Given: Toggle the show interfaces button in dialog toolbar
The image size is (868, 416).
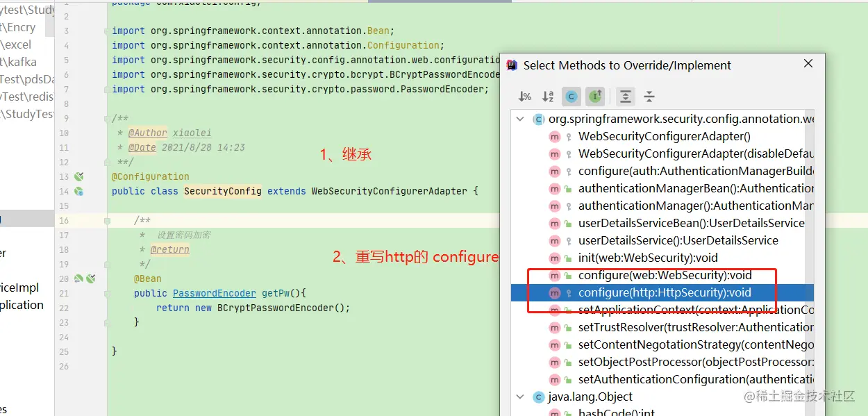Looking at the screenshot, I should (595, 97).
